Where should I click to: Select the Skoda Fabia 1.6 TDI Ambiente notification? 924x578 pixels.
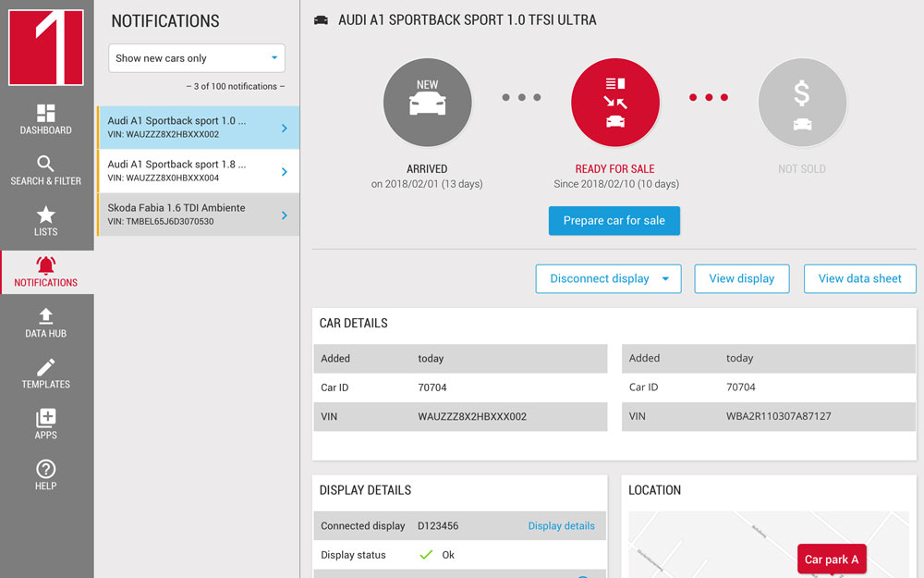(199, 215)
